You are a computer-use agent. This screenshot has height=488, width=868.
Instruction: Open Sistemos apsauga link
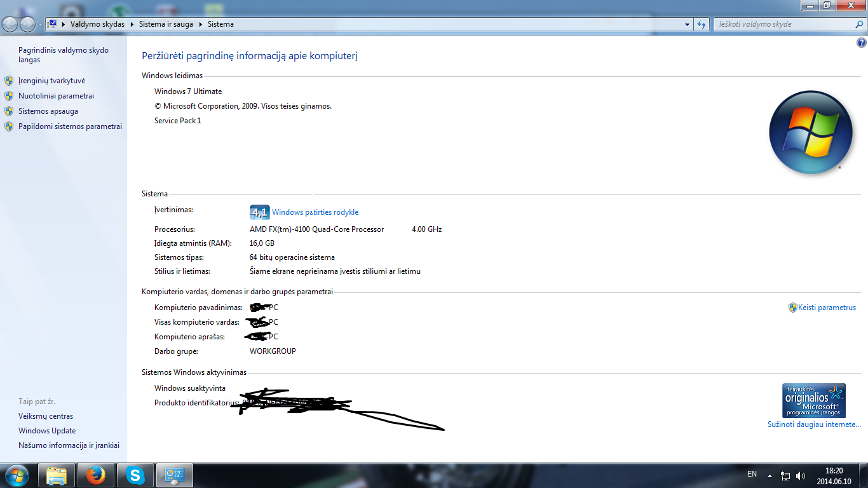coord(48,111)
